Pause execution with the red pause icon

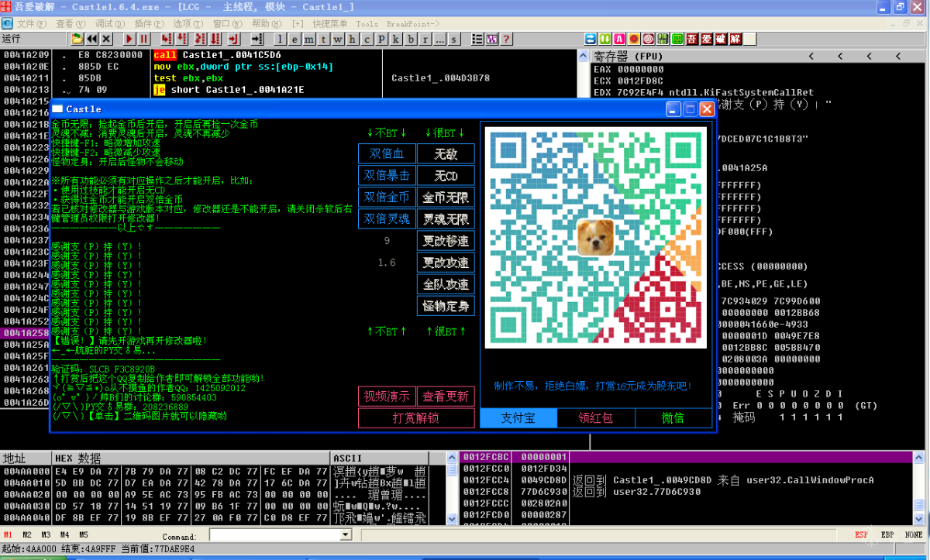point(143,39)
